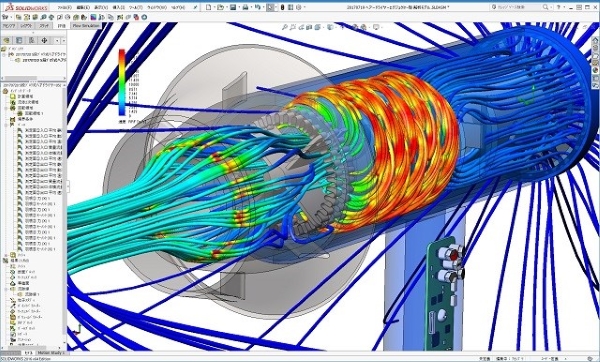
Task: Open the Tools menu in menu bar
Action: 135,7
